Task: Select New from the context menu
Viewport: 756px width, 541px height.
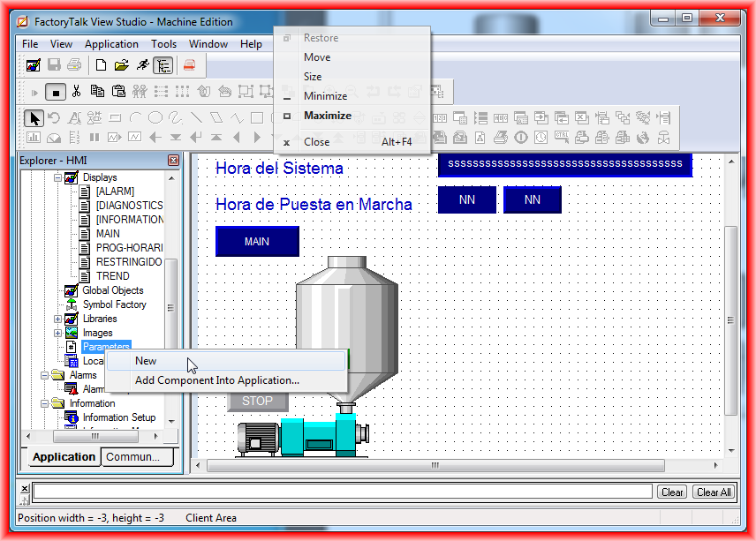Action: click(x=145, y=361)
